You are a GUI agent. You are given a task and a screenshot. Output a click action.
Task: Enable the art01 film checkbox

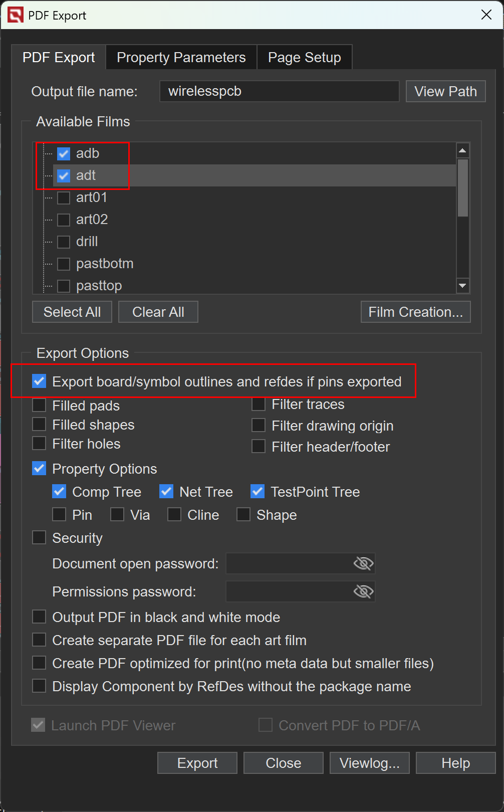[64, 197]
